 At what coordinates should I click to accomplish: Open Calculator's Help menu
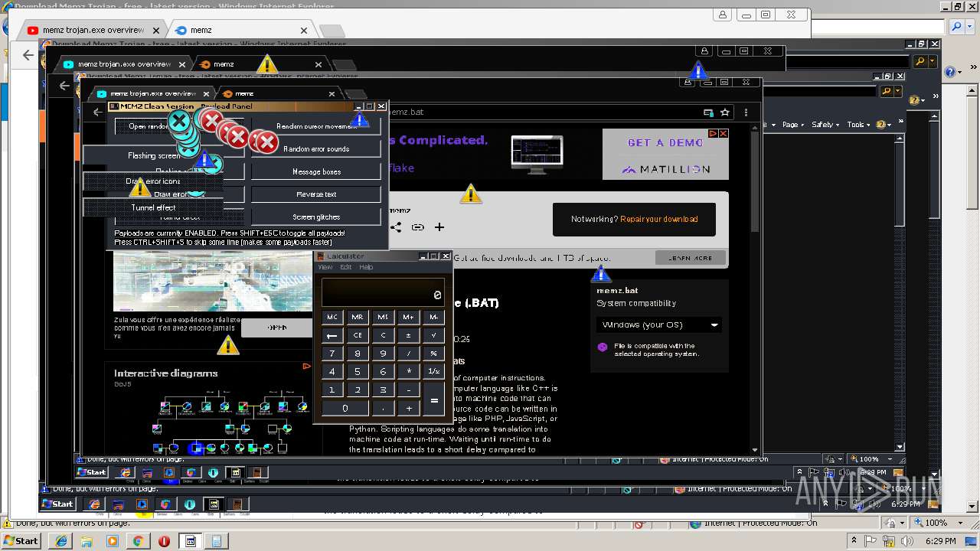367,267
